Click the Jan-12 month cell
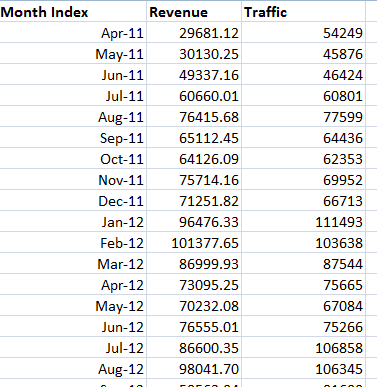 pos(73,222)
